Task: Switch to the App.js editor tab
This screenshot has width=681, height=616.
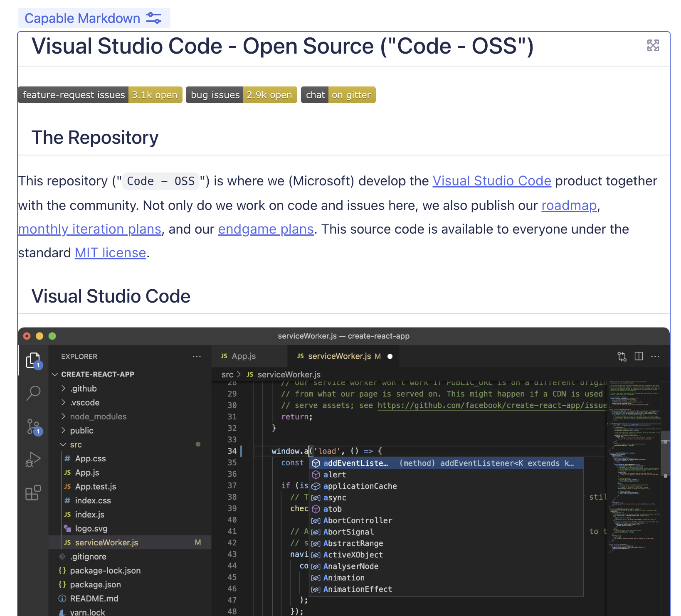Action: (243, 356)
